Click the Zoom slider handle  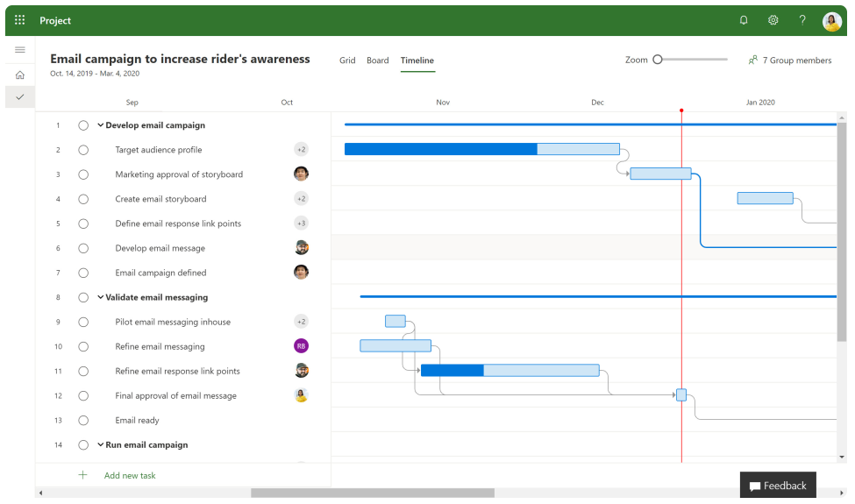click(658, 60)
